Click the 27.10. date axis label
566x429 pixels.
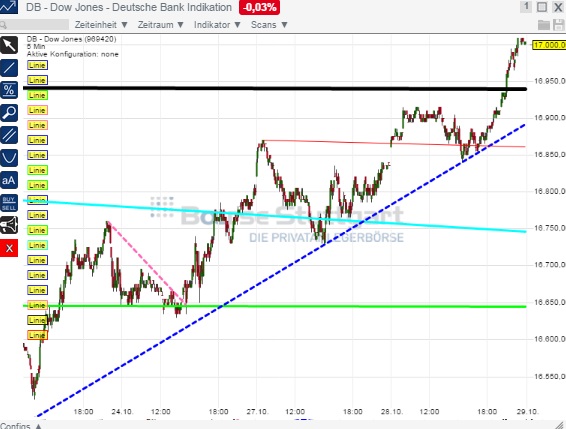(257, 412)
